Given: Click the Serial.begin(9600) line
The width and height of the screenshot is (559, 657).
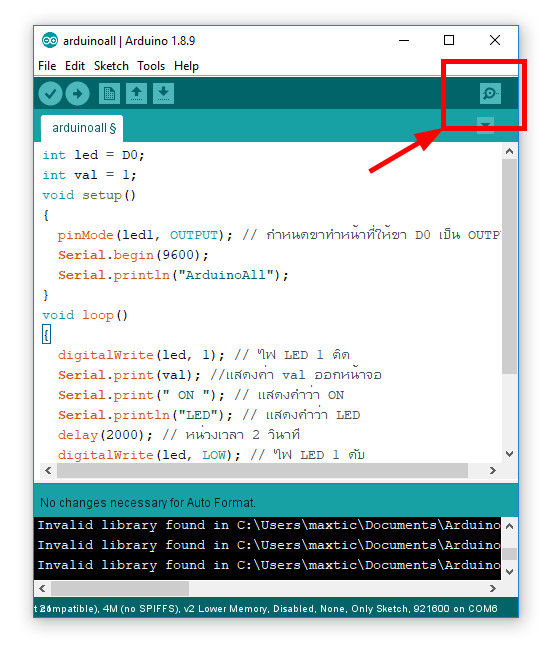Looking at the screenshot, I should [x=133, y=255].
